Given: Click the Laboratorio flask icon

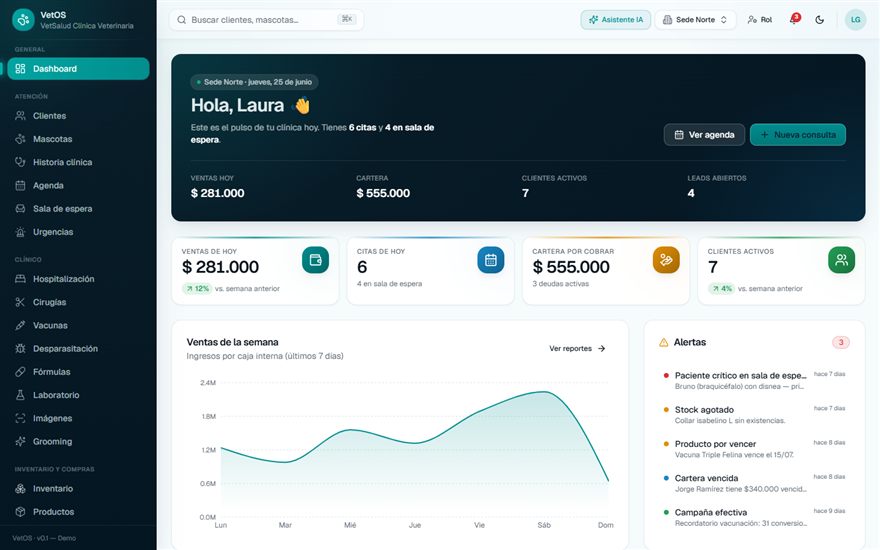Looking at the screenshot, I should pyautogui.click(x=20, y=395).
